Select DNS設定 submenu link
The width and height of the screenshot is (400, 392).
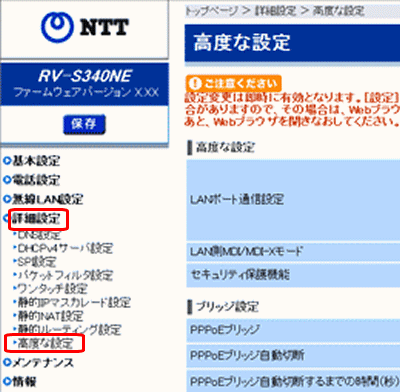point(39,235)
